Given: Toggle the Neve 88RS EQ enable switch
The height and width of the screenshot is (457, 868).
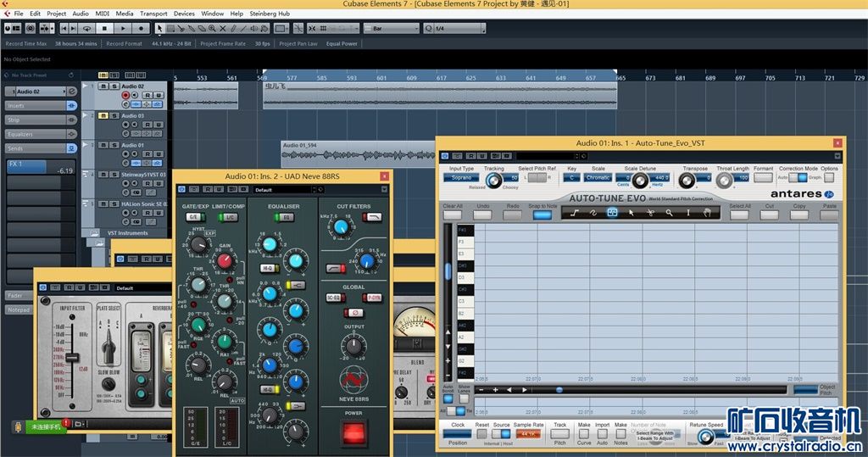Looking at the screenshot, I should point(283,217).
